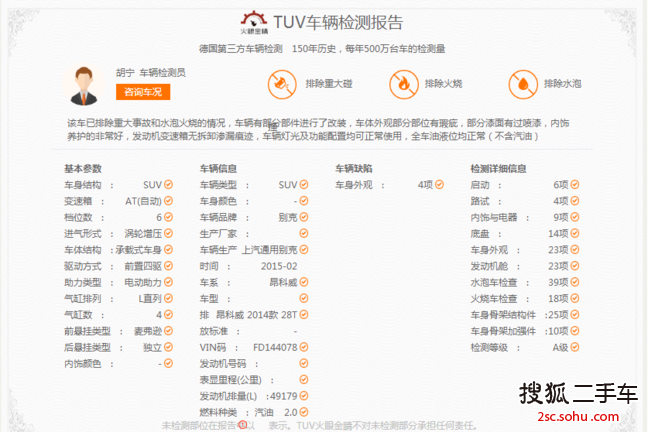Click the check icon on the 车身骨架结构件 row

[x=575, y=315]
